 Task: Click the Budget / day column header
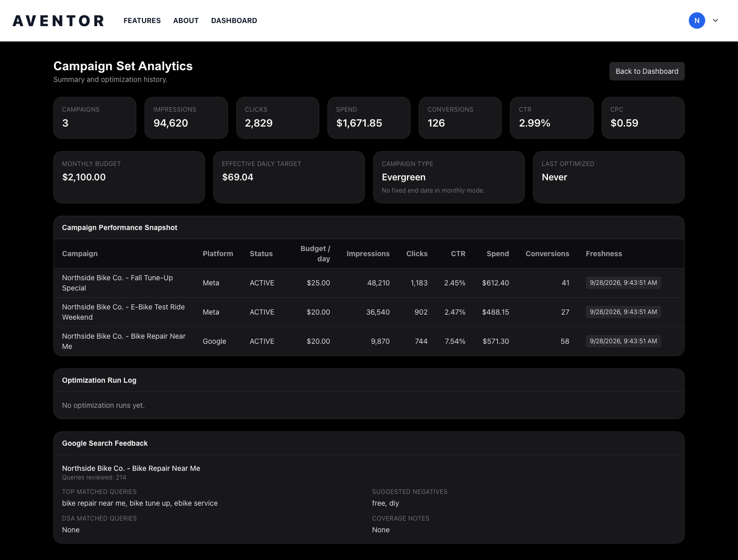click(x=315, y=254)
